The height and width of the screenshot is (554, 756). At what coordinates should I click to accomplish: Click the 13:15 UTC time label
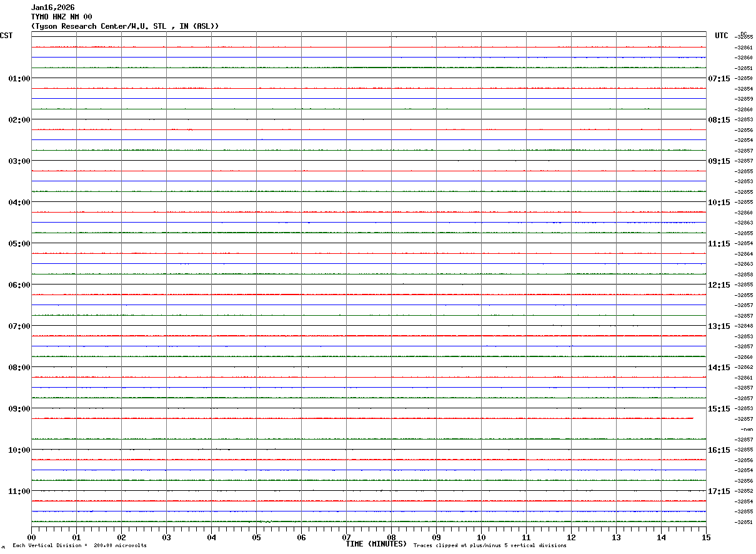(719, 326)
